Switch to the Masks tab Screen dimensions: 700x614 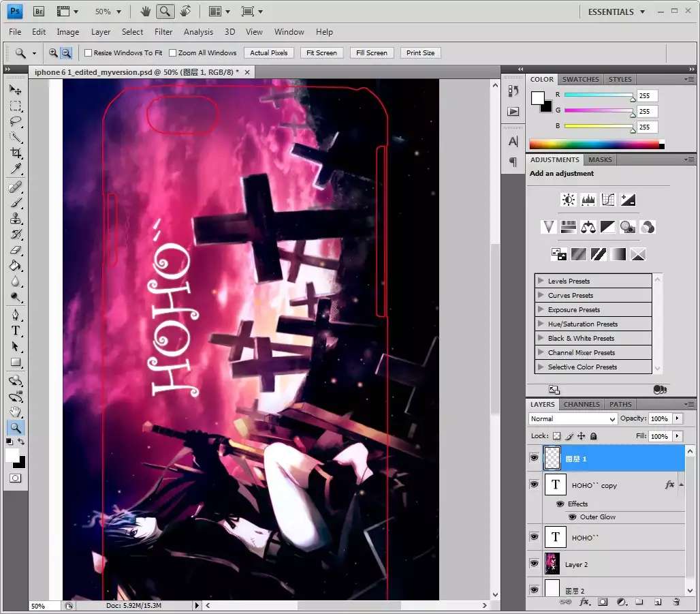point(600,159)
